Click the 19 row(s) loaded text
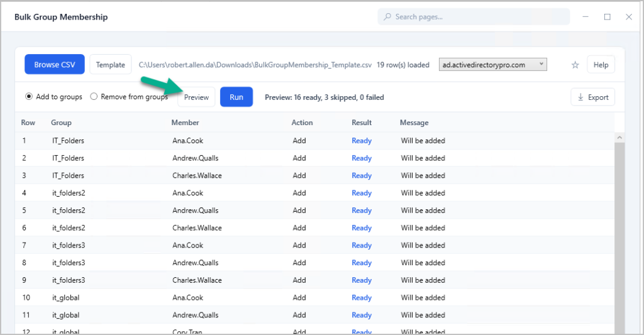Image resolution: width=644 pixels, height=335 pixels. pyautogui.click(x=403, y=65)
